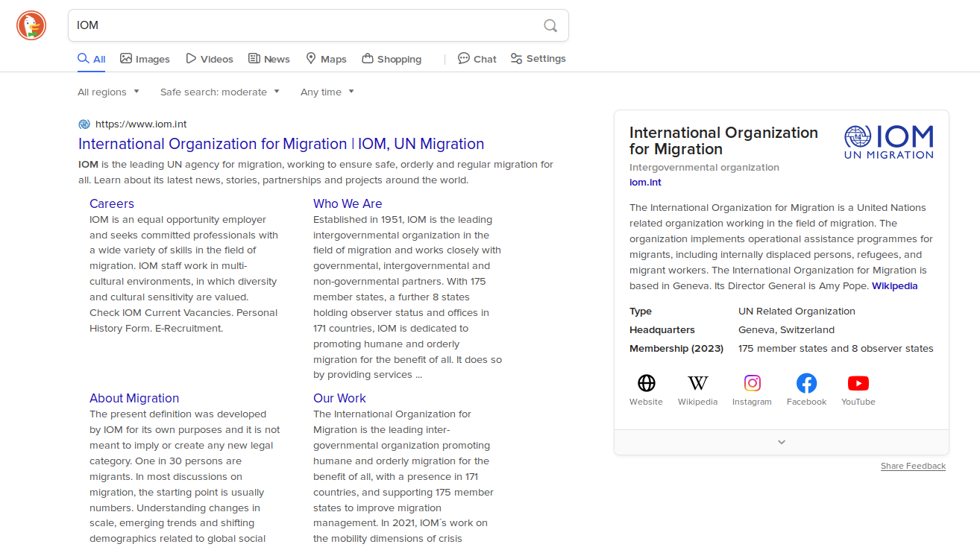Viewport: 980px width, 550px height.
Task: Open the Safe search: moderate dropdown
Action: 220,92
